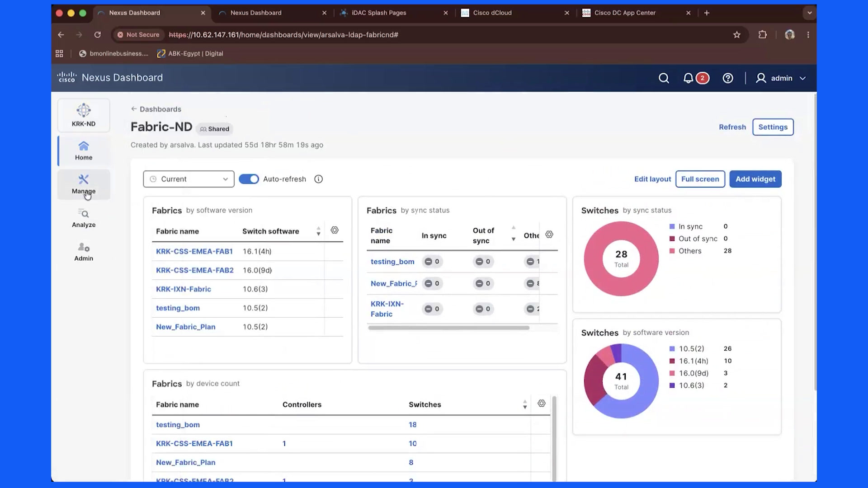This screenshot has height=488, width=868.
Task: Open the Current time range dropdown
Action: [189, 179]
